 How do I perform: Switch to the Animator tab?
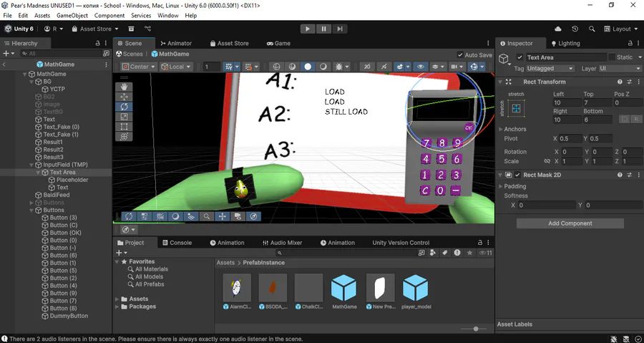click(x=176, y=43)
